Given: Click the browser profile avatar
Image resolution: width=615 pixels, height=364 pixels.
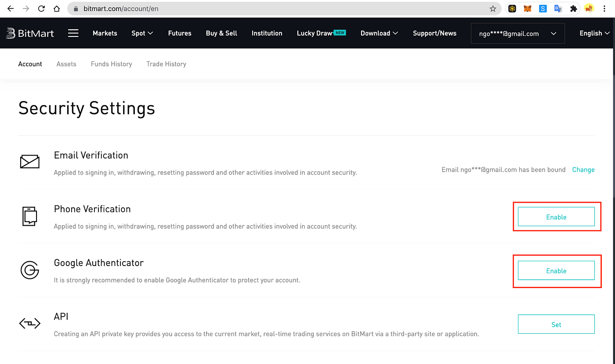Looking at the screenshot, I should pos(589,8).
